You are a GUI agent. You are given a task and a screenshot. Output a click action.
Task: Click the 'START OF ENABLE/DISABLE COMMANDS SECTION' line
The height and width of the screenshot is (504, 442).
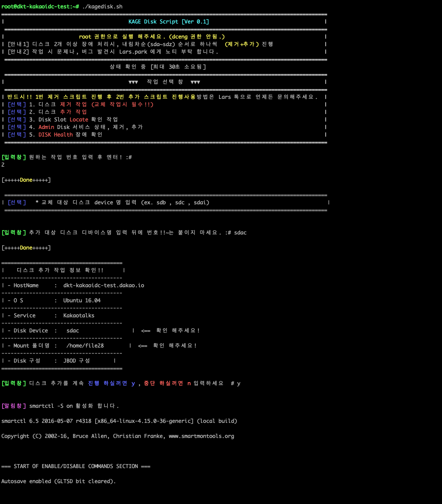pyautogui.click(x=76, y=466)
